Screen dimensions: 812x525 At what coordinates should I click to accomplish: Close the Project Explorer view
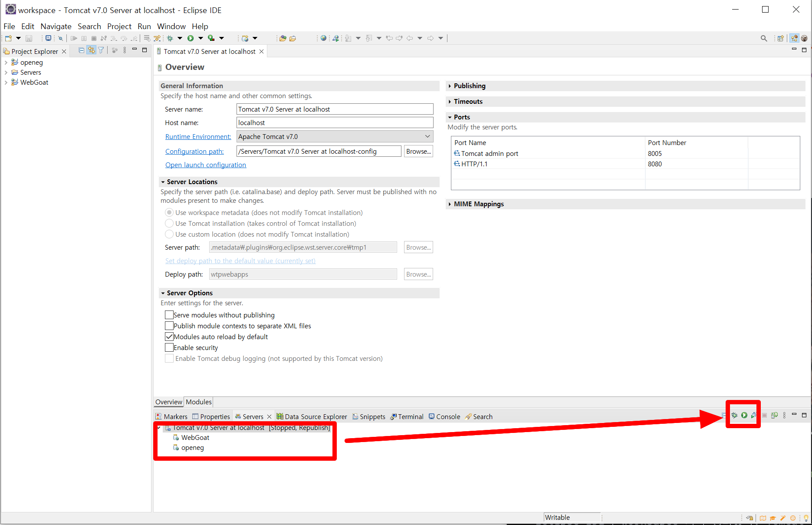point(64,52)
